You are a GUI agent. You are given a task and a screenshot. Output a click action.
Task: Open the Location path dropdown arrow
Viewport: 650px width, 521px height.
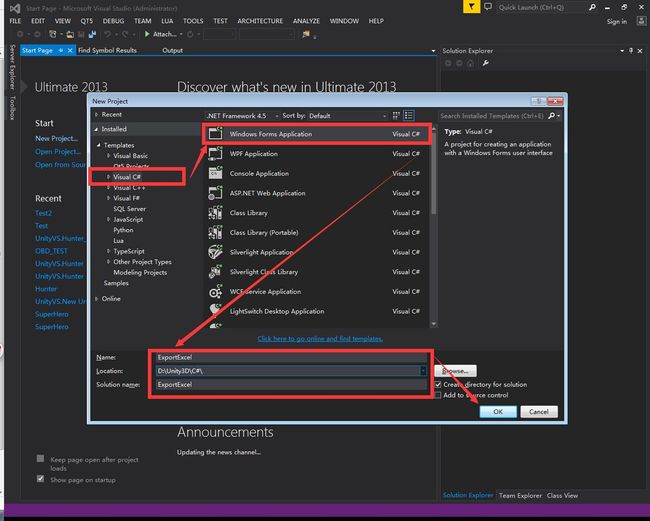pos(423,371)
